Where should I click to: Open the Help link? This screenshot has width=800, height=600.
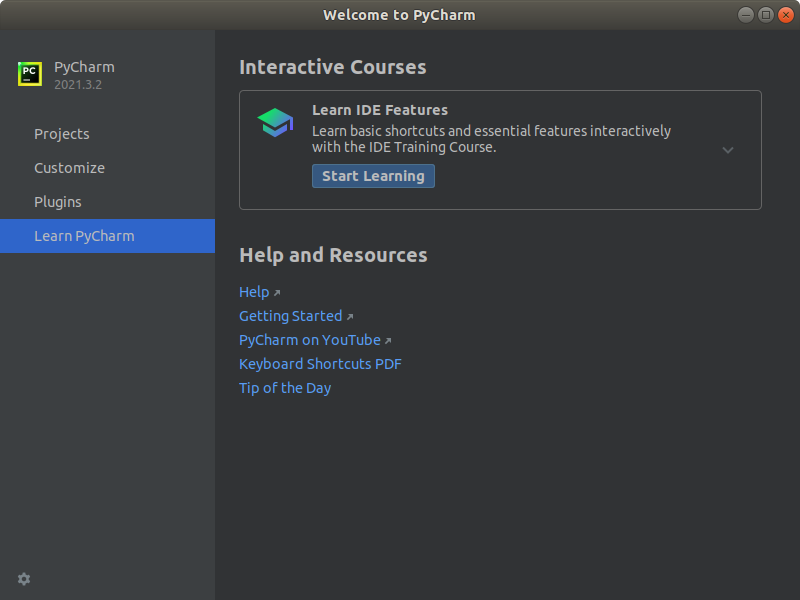254,292
